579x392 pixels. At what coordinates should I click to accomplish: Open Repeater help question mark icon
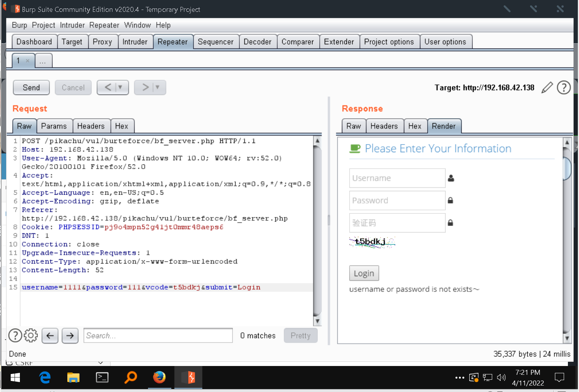pos(564,88)
